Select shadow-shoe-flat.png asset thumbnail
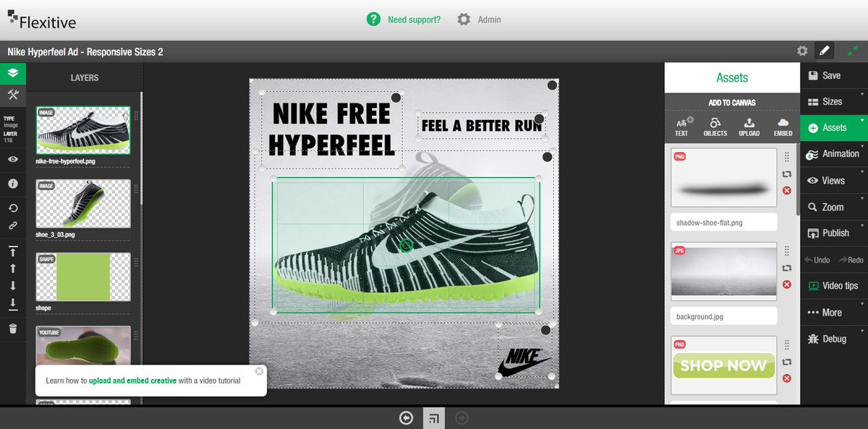Viewport: 868px width, 429px height. click(x=724, y=178)
